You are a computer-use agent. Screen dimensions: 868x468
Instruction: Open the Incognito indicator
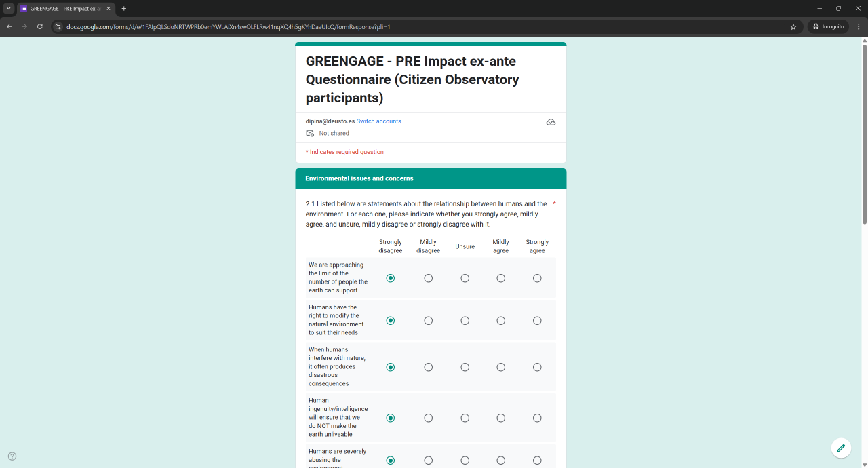pyautogui.click(x=829, y=27)
